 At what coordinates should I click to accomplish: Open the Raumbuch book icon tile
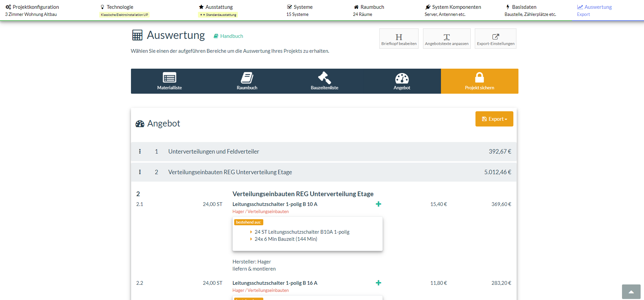coord(247,81)
